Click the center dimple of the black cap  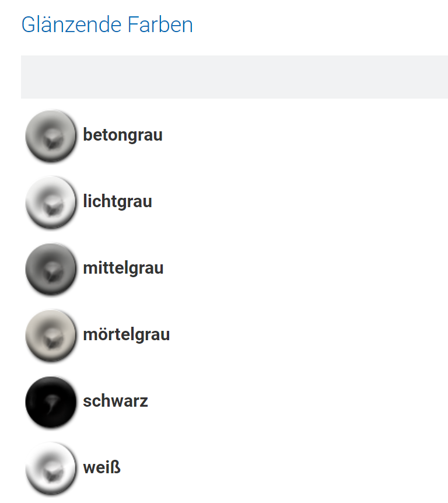(51, 403)
